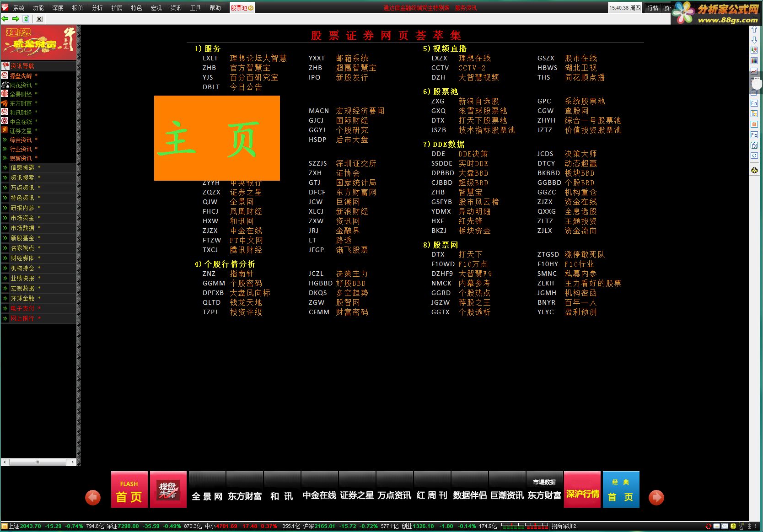Click the 邮箱系统 link

pyautogui.click(x=352, y=58)
